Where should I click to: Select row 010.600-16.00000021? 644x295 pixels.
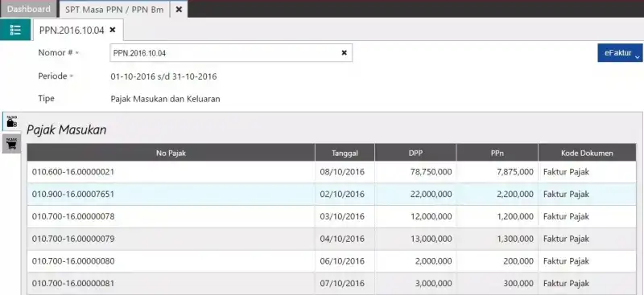(332, 172)
